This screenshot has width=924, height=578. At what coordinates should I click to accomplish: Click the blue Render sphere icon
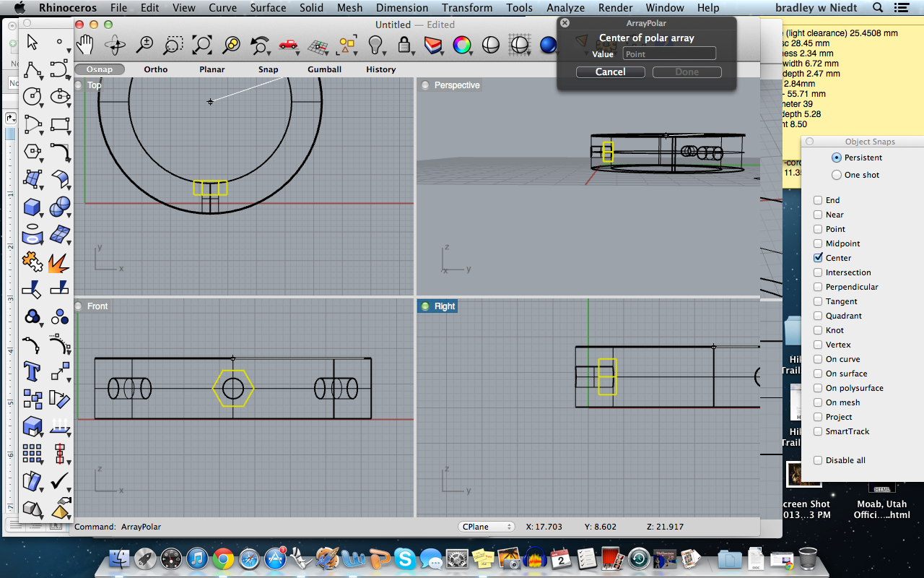(549, 45)
